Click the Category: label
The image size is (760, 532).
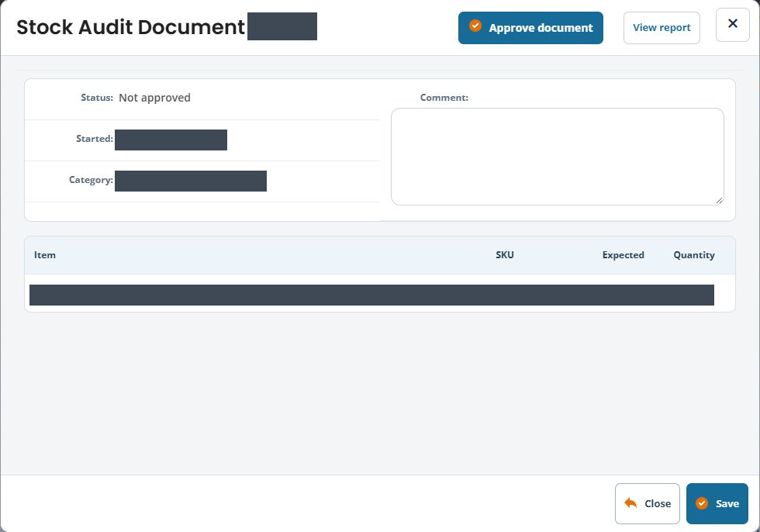92,180
